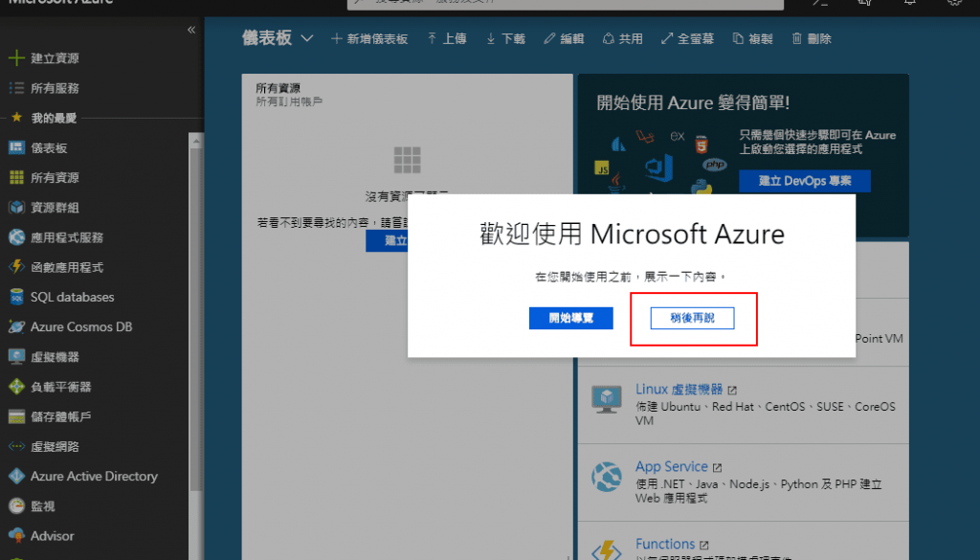
Task: Select Azure Active Directory menu label
Action: pos(94,477)
